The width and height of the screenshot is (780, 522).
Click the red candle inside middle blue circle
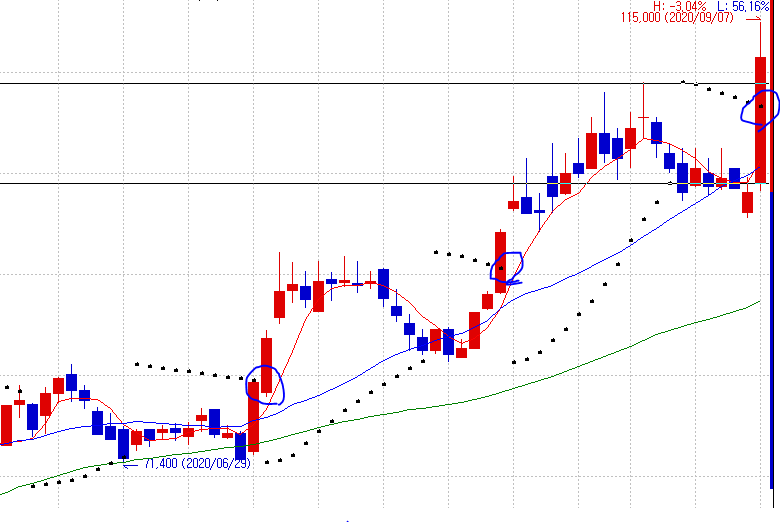[x=501, y=262]
